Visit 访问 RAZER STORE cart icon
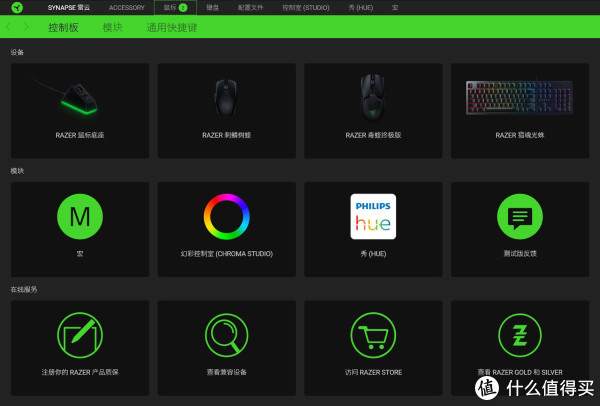Viewport: 600px width, 406px height. click(x=373, y=335)
